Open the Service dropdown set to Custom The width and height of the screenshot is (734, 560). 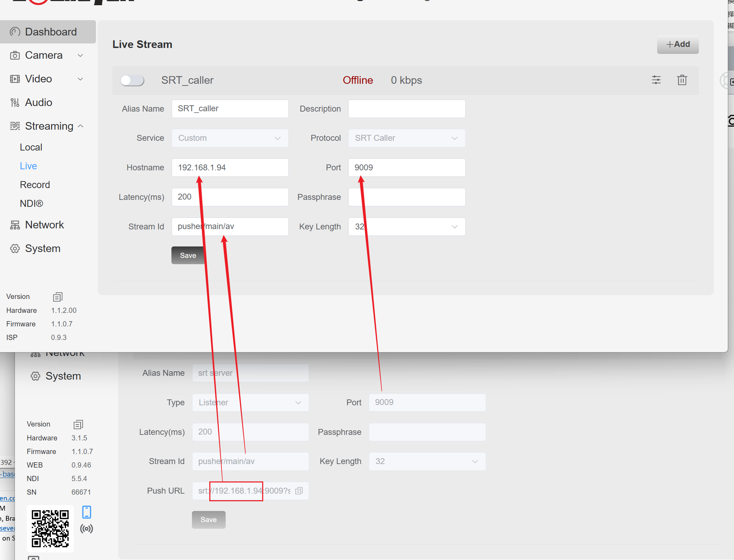[x=229, y=138]
